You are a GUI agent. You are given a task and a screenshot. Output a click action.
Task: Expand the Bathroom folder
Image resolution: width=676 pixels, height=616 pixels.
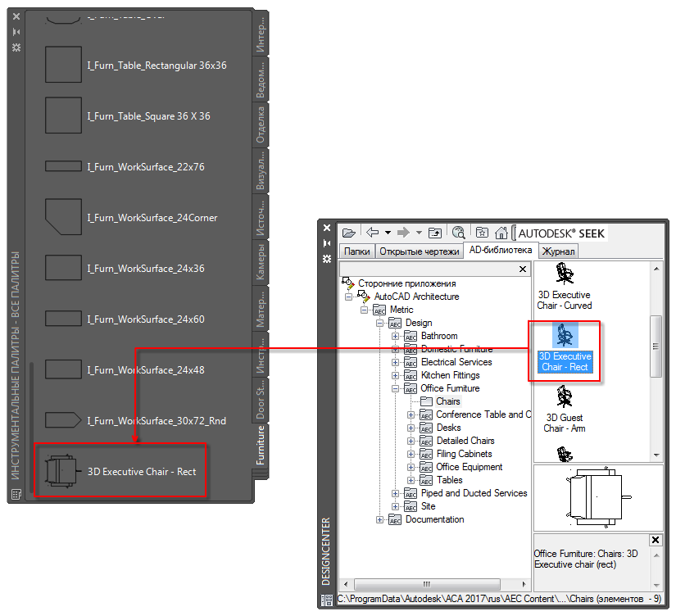pyautogui.click(x=395, y=336)
